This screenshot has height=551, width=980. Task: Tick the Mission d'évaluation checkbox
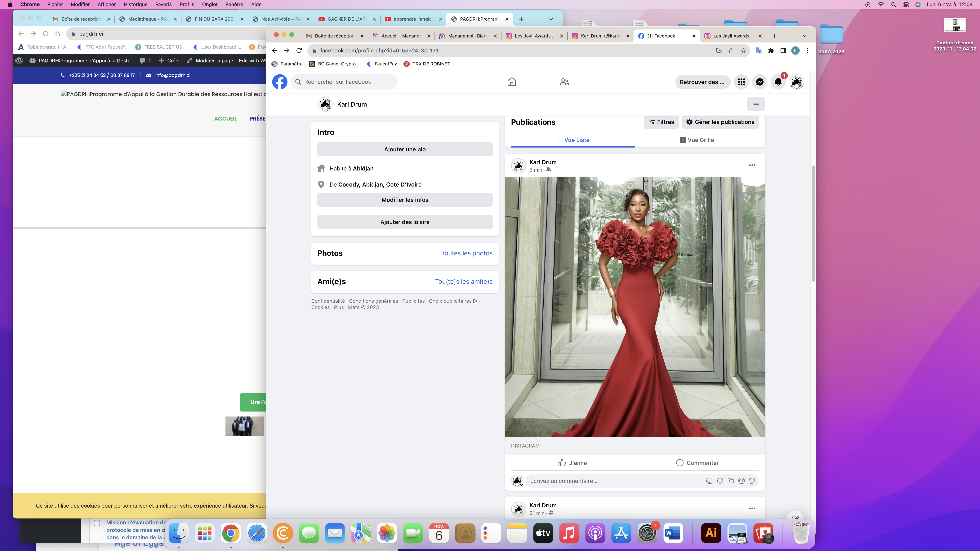(x=97, y=523)
